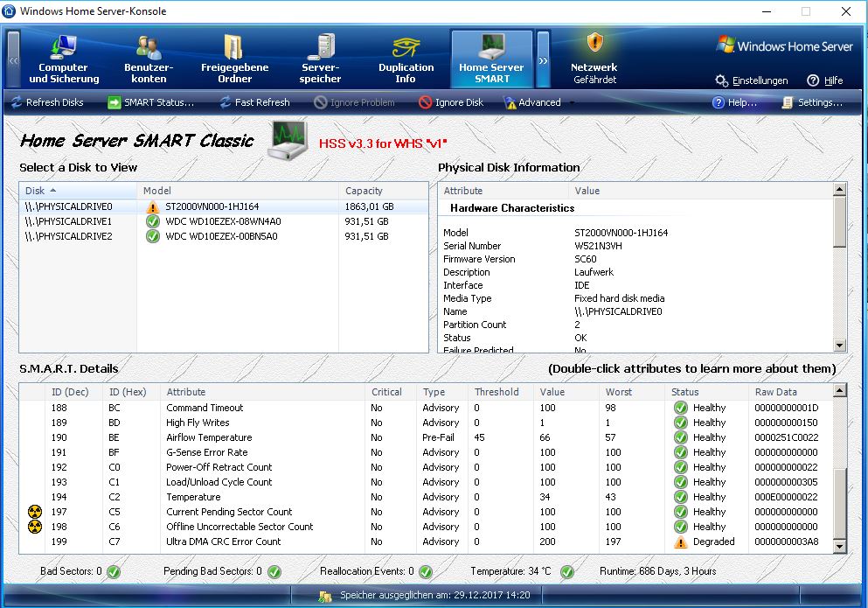The height and width of the screenshot is (608, 868).
Task: Open Hilfe question mark link
Action: 825,80
